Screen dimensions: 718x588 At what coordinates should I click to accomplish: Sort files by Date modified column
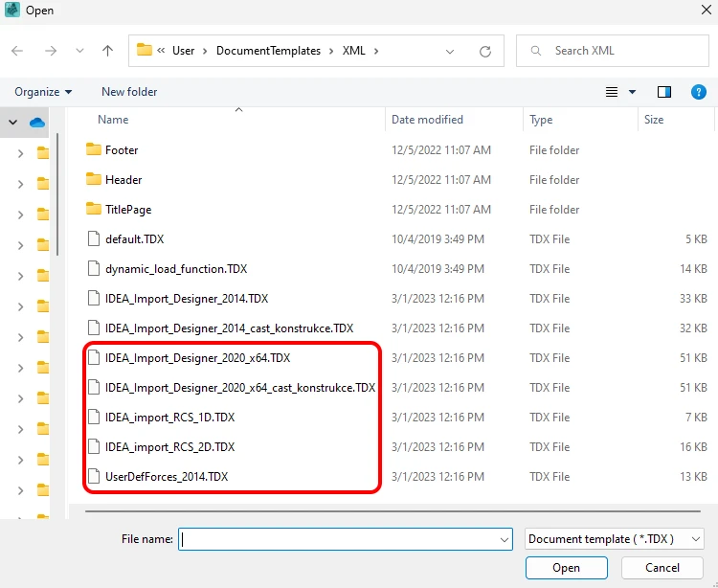pyautogui.click(x=427, y=120)
